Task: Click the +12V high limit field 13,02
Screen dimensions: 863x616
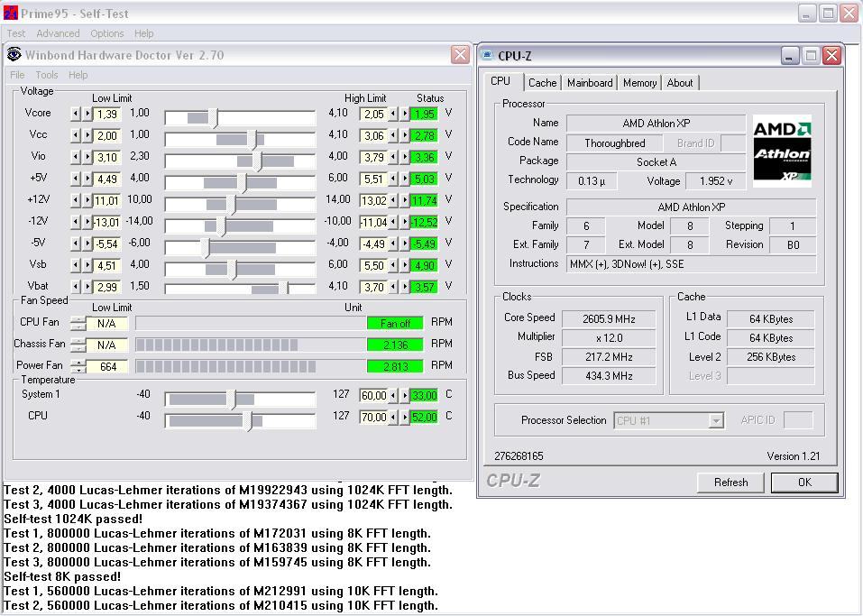Action: pyautogui.click(x=373, y=200)
